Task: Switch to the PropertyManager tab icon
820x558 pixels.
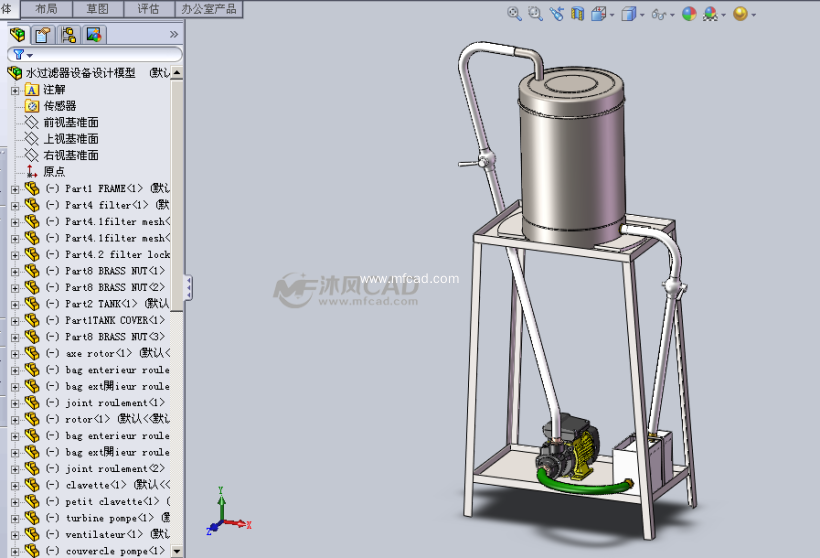Action: (x=43, y=34)
